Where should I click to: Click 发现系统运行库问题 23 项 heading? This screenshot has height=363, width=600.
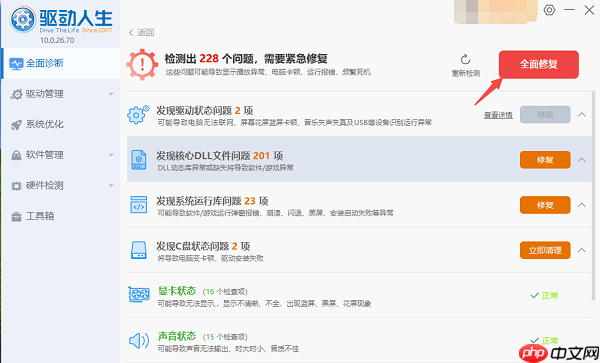click(212, 201)
